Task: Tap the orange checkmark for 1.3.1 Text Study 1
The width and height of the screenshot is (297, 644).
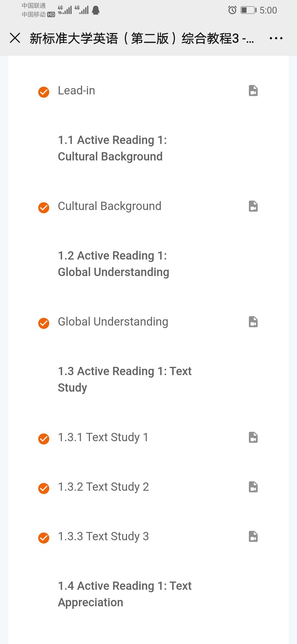Action: coord(44,439)
